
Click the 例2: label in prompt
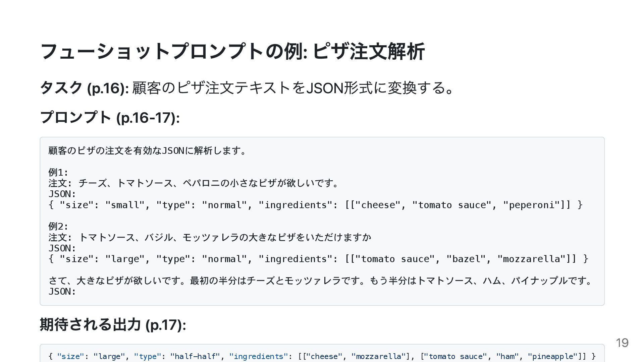tap(58, 226)
